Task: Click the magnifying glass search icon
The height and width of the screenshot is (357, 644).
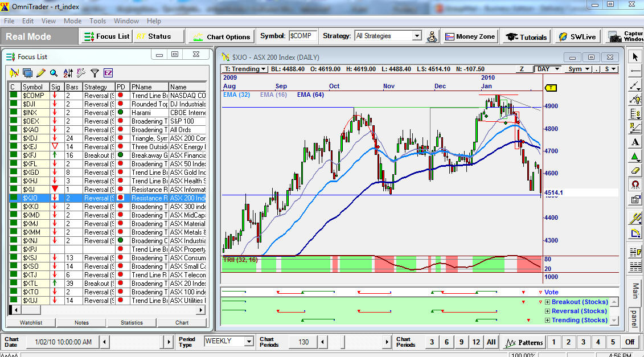Action: coord(54,73)
